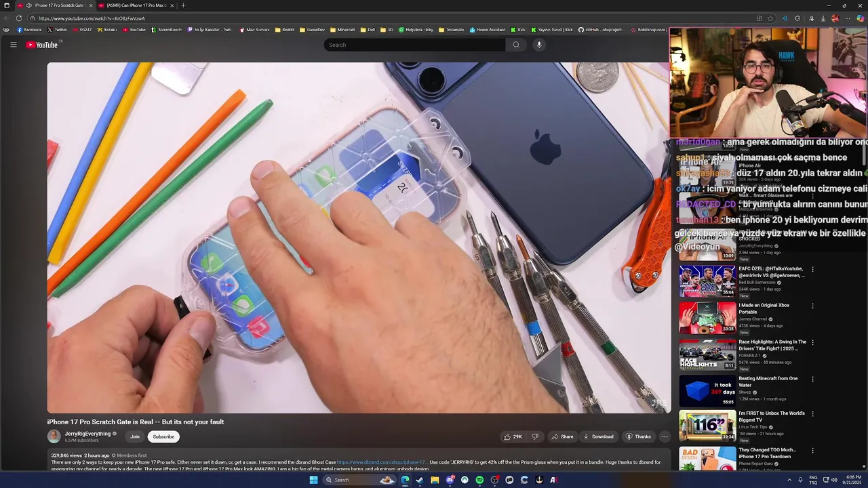Viewport: 868px width, 488px height.
Task: Expand the Minecraft bookmarks folder
Action: tap(342, 30)
